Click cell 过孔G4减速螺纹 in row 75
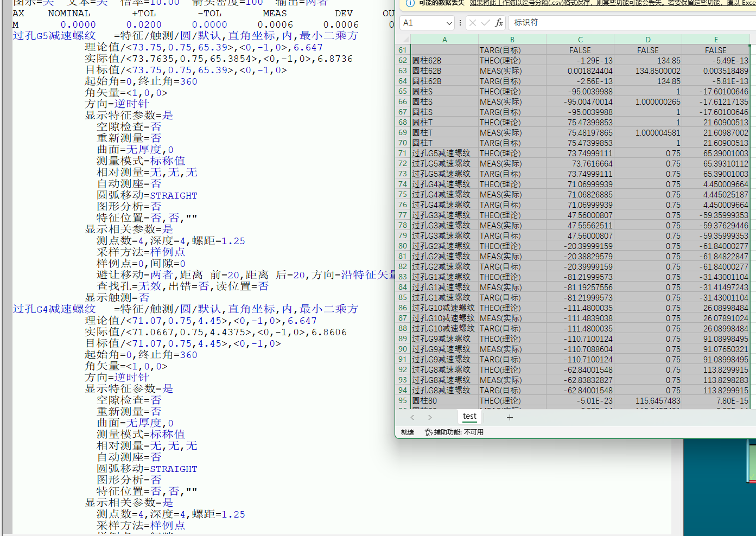The width and height of the screenshot is (756, 536). (x=444, y=194)
